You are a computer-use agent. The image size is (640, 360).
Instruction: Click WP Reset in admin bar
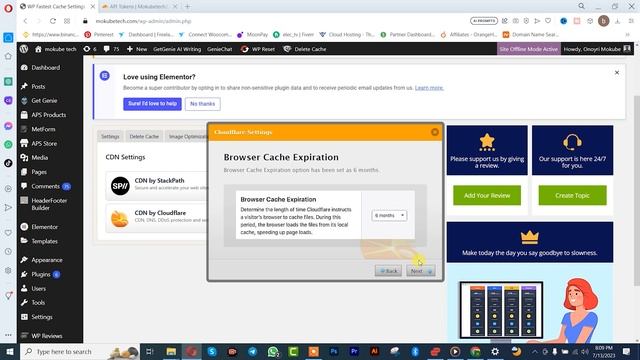pos(258,49)
